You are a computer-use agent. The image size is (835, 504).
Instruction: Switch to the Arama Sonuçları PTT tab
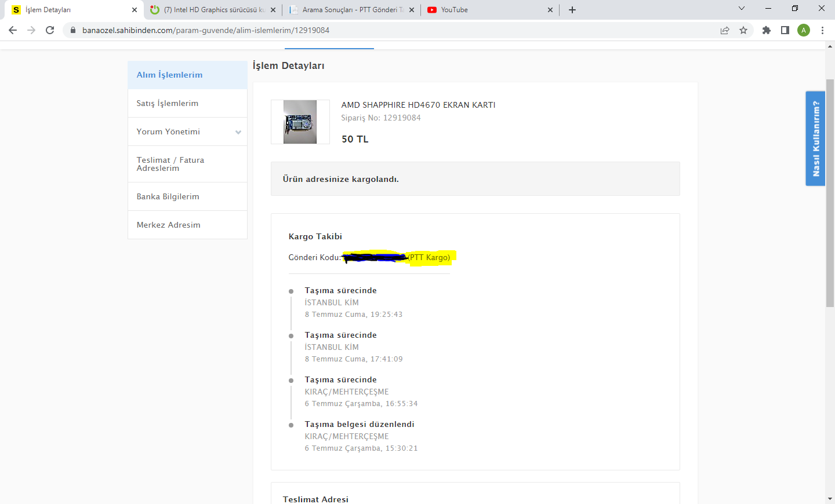coord(351,10)
